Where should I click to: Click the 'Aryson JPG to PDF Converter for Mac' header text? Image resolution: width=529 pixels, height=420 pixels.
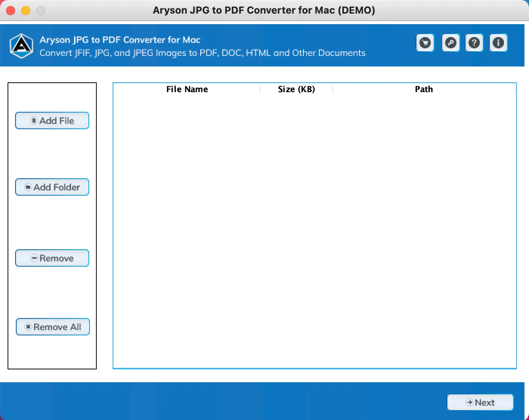point(120,40)
